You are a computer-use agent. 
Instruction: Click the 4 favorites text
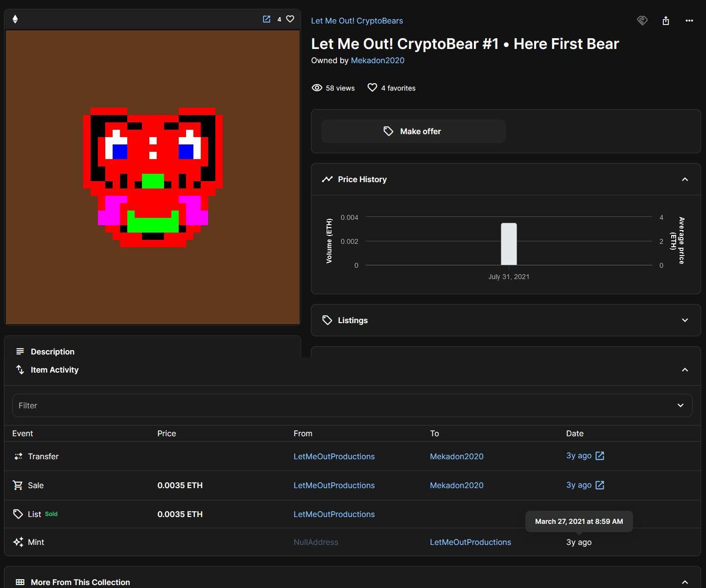pos(398,88)
